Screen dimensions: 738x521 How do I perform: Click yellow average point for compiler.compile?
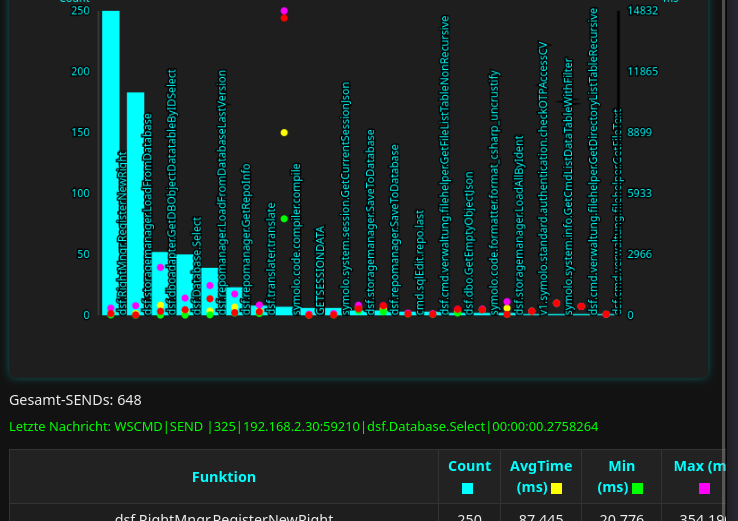point(284,133)
